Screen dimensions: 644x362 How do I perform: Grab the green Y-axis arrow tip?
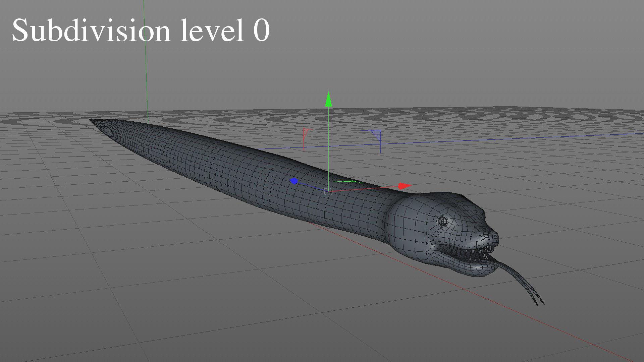328,99
